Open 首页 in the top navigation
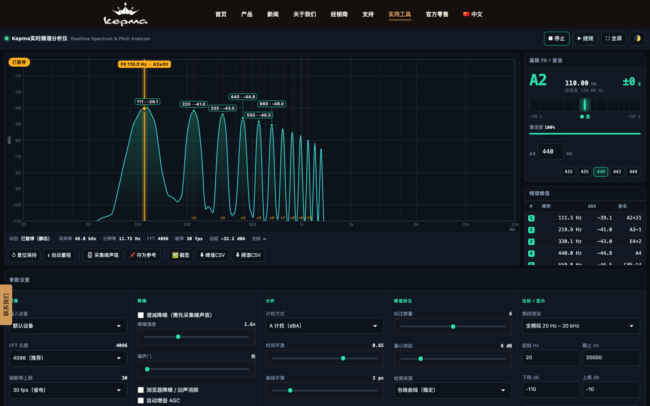This screenshot has width=650, height=406. click(x=221, y=14)
